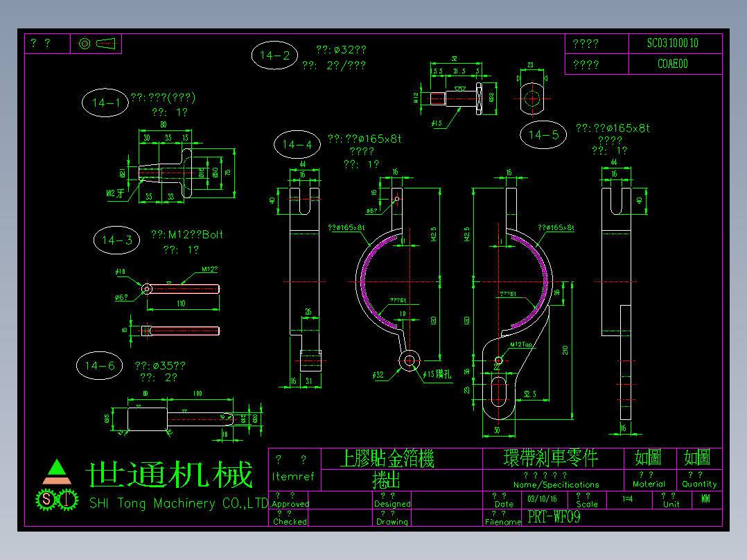The height and width of the screenshot is (560, 747).
Task: Select the COAE00 code text
Action: pyautogui.click(x=673, y=64)
